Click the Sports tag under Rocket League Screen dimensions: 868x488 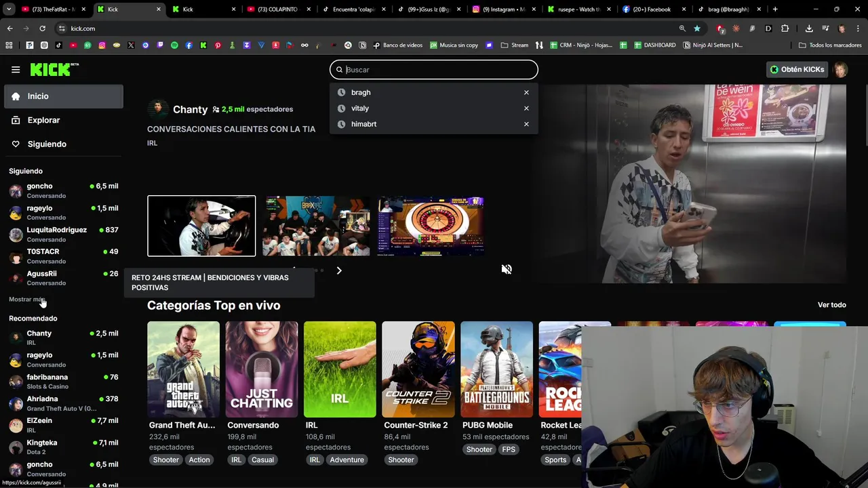click(x=555, y=460)
